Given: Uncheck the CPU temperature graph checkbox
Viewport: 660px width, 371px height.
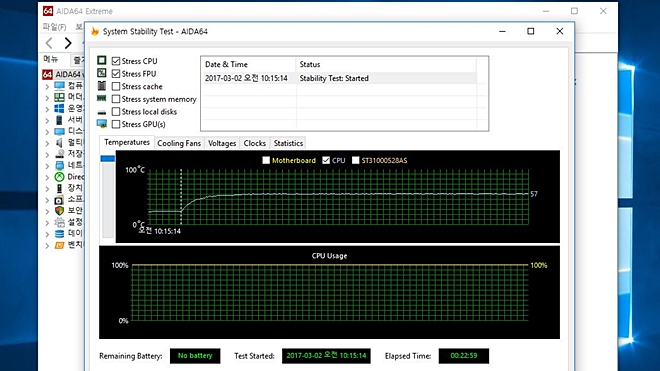Looking at the screenshot, I should (x=326, y=160).
